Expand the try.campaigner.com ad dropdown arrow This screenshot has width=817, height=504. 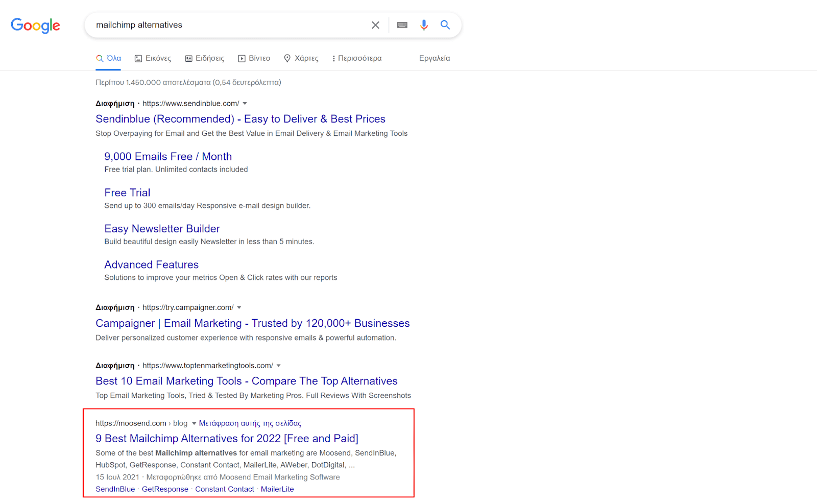(239, 307)
